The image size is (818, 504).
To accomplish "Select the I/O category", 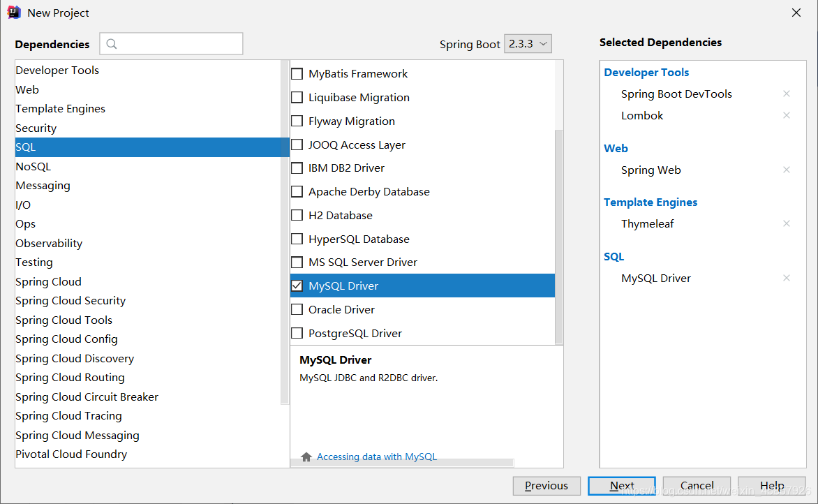I will (x=148, y=205).
